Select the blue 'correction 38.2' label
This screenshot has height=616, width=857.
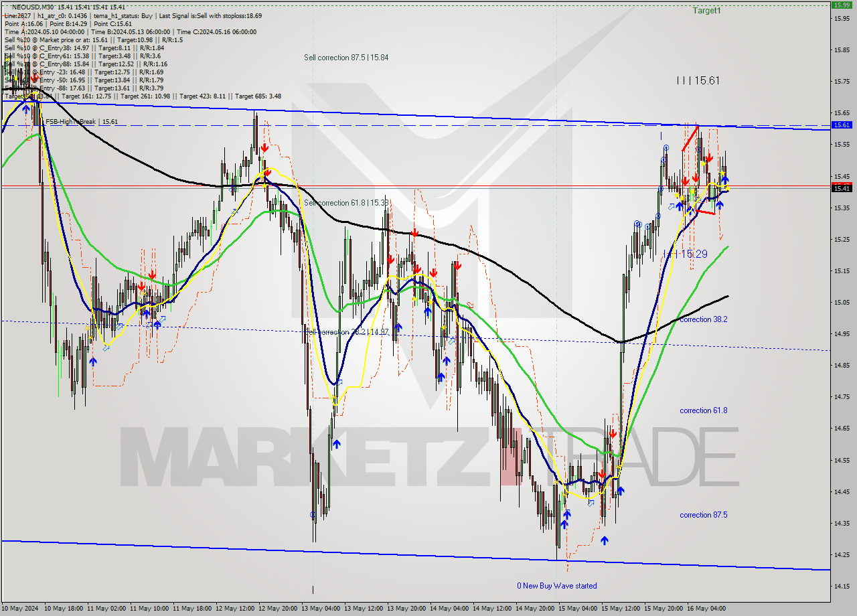point(704,319)
